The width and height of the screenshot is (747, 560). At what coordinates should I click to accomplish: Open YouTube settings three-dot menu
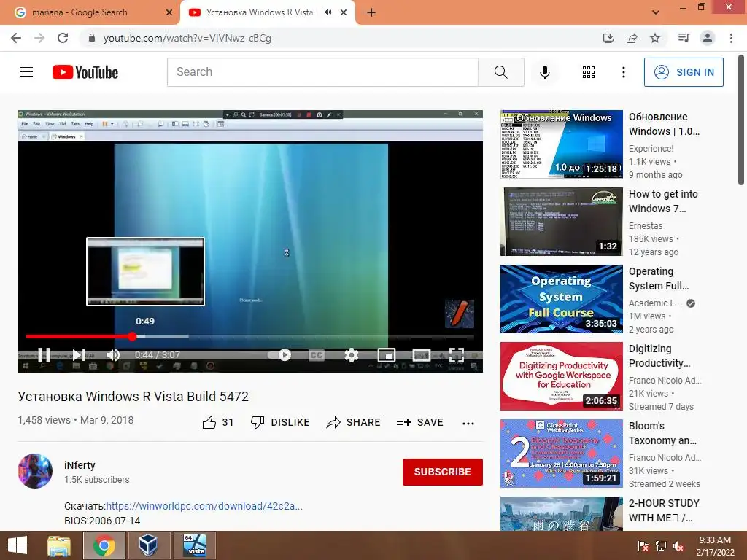tap(623, 72)
